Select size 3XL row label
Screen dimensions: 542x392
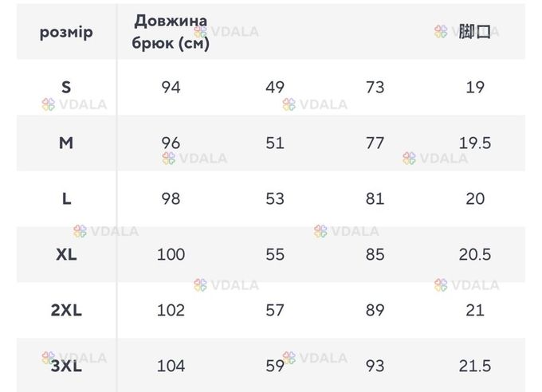(66, 366)
